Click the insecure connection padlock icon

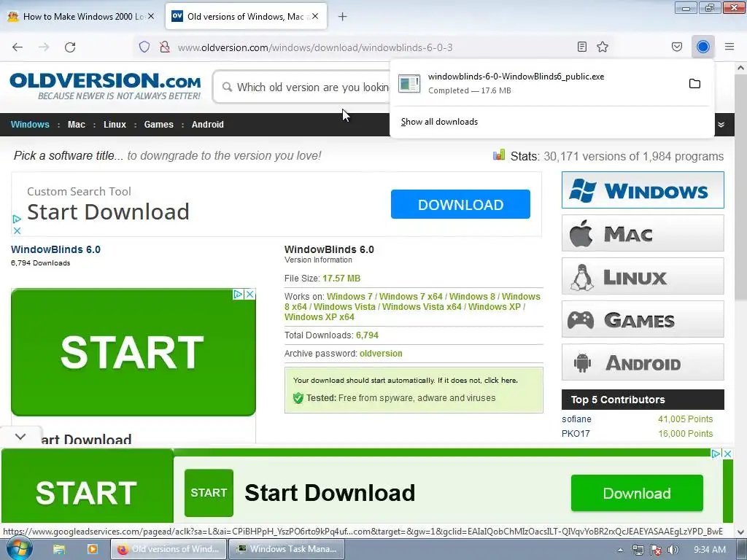(x=165, y=47)
